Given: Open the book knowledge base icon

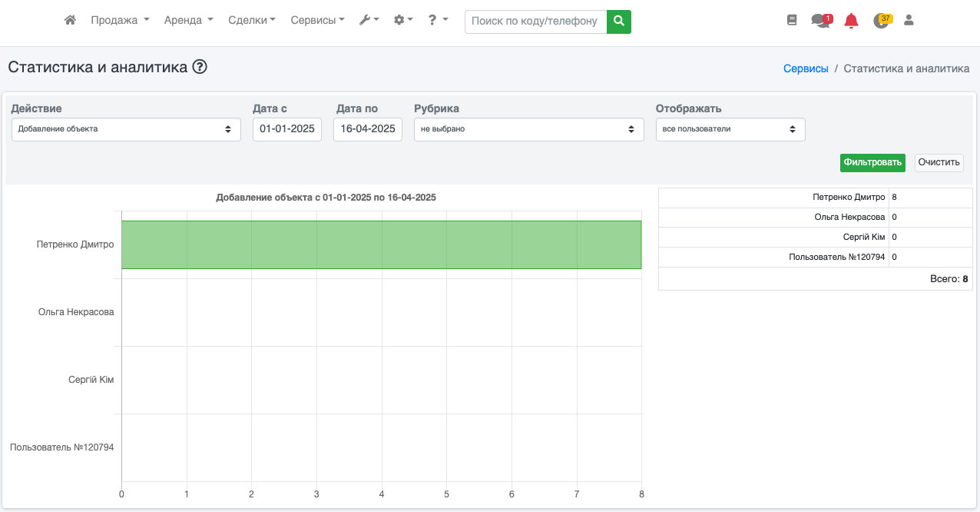Looking at the screenshot, I should 792,21.
